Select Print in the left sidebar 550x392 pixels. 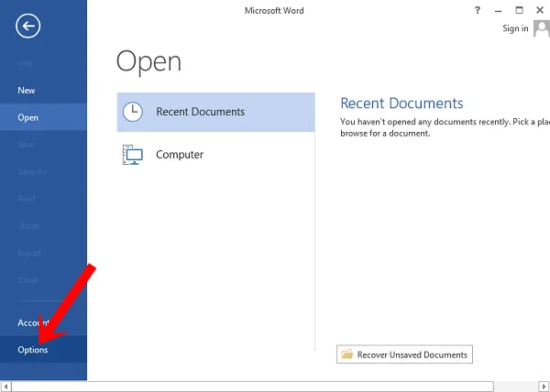(x=27, y=199)
